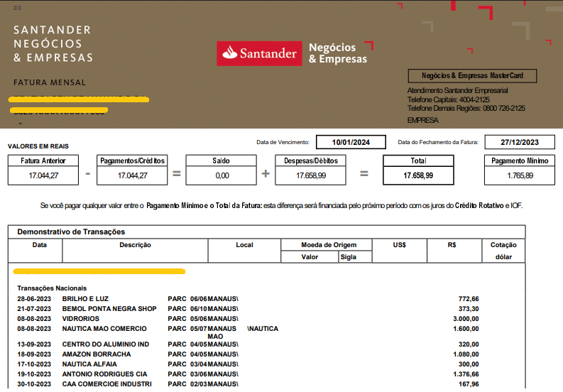Click the date 13-09-2023
Image resolution: width=563 pixels, height=392 pixels.
click(34, 344)
